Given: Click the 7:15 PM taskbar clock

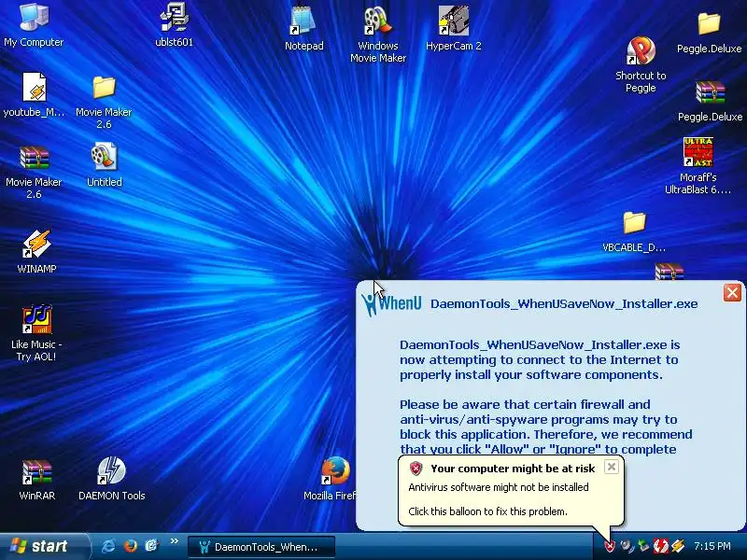Looking at the screenshot, I should pyautogui.click(x=712, y=546).
